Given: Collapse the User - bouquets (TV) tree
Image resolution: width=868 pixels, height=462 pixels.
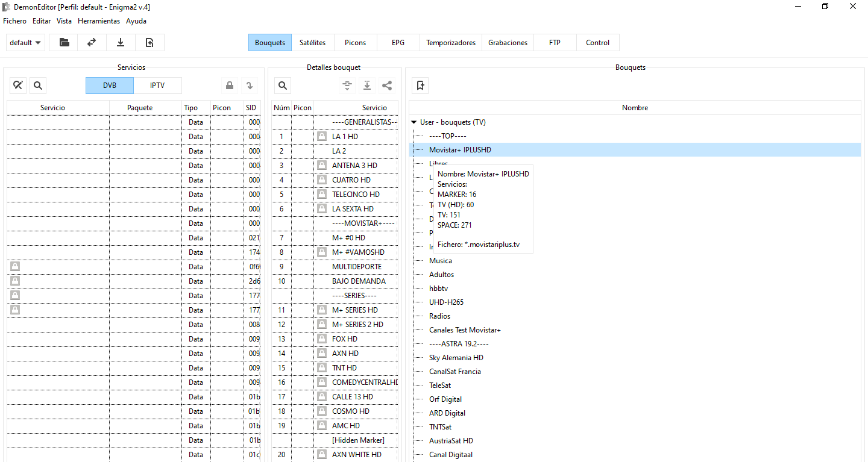Looking at the screenshot, I should pyautogui.click(x=414, y=122).
